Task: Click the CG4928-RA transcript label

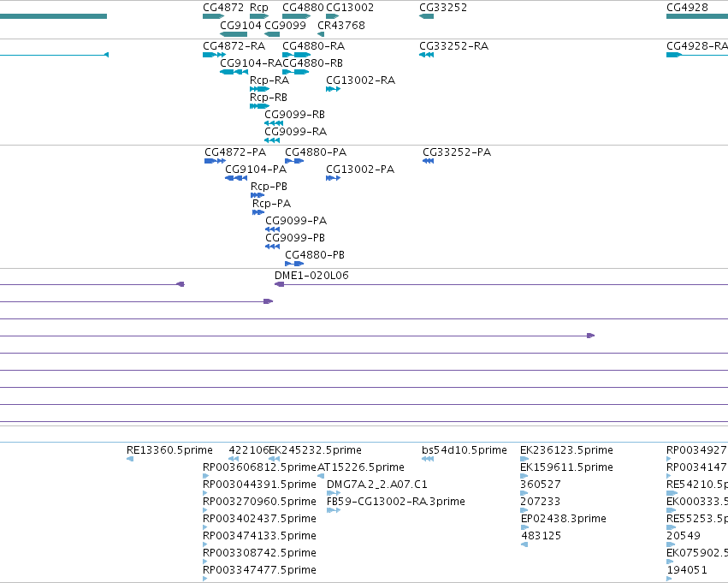Action: click(x=697, y=46)
